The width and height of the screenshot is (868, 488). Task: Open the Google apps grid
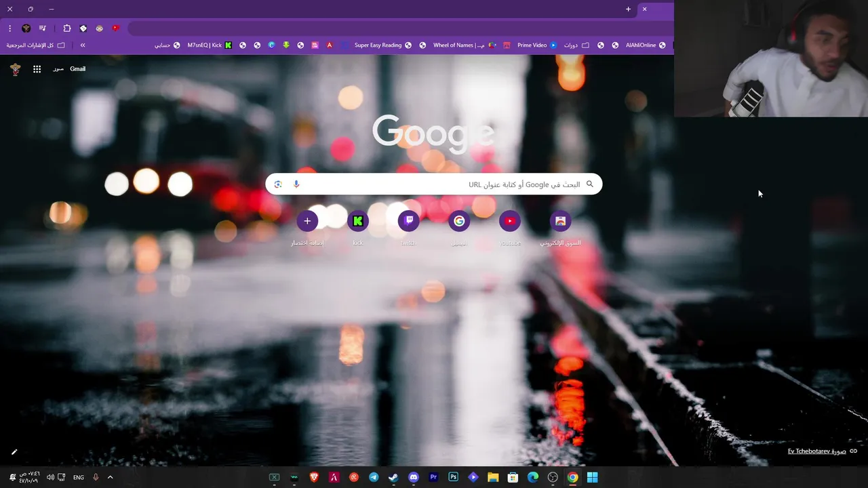(x=37, y=69)
